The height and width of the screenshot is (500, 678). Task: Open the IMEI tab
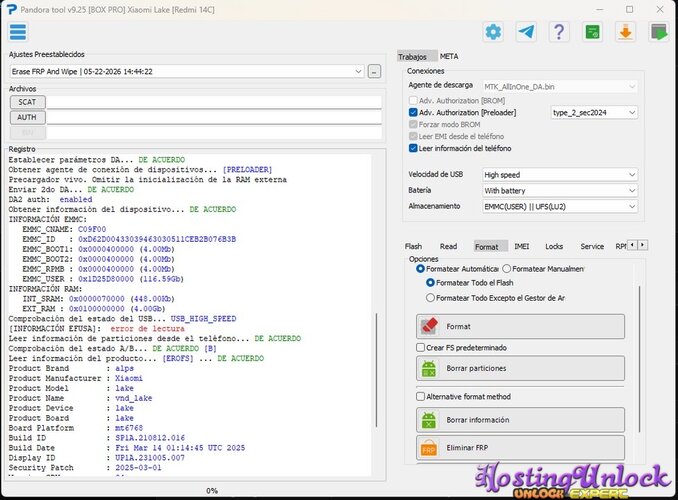click(522, 247)
